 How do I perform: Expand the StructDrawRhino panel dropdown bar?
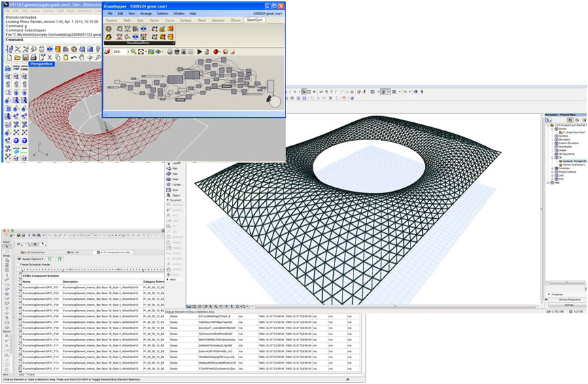[139, 43]
